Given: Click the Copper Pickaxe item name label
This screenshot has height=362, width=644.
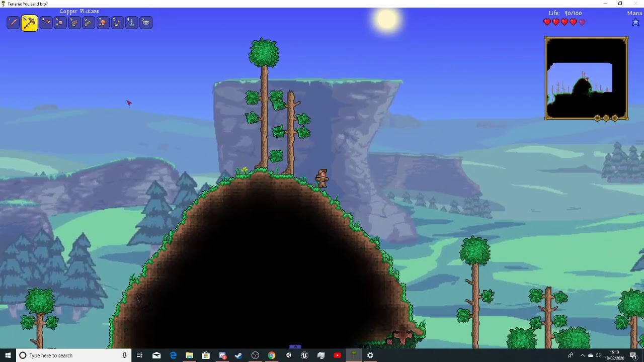Looking at the screenshot, I should click(x=79, y=11).
